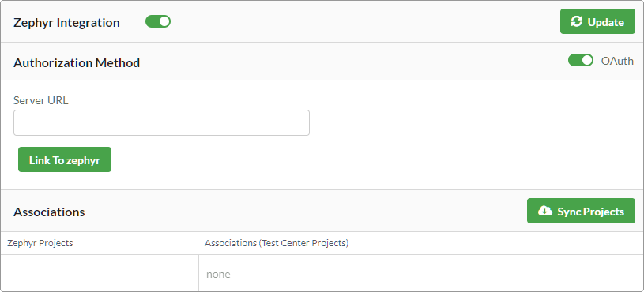644x292 pixels.
Task: Disable the Zephyr Integration toggle
Action: [x=158, y=21]
